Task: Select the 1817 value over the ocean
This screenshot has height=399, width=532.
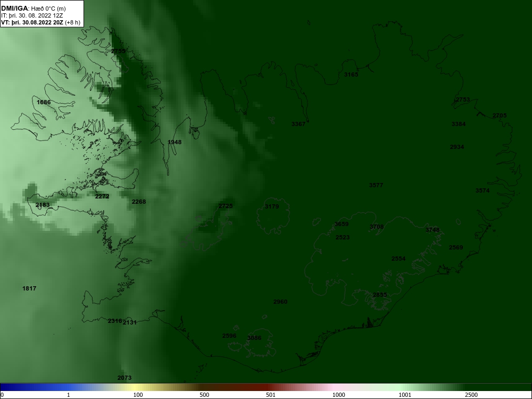Action: pyautogui.click(x=29, y=289)
